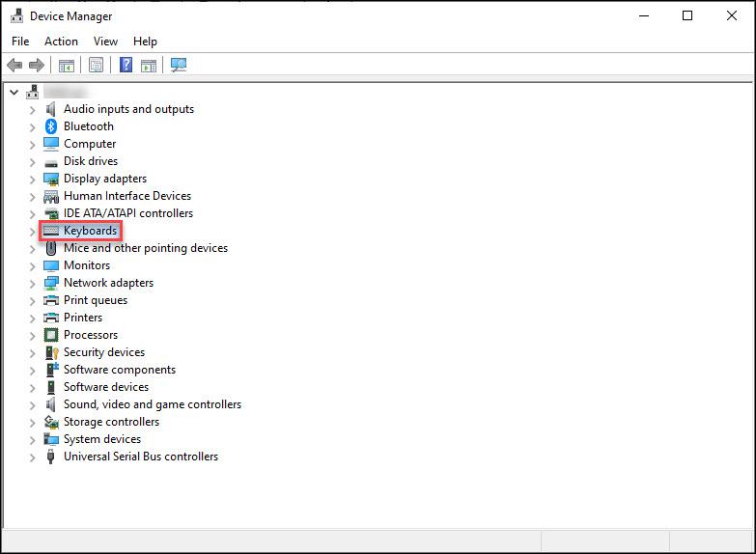Image resolution: width=756 pixels, height=554 pixels.
Task: Select the Storage controllers label
Action: click(111, 422)
